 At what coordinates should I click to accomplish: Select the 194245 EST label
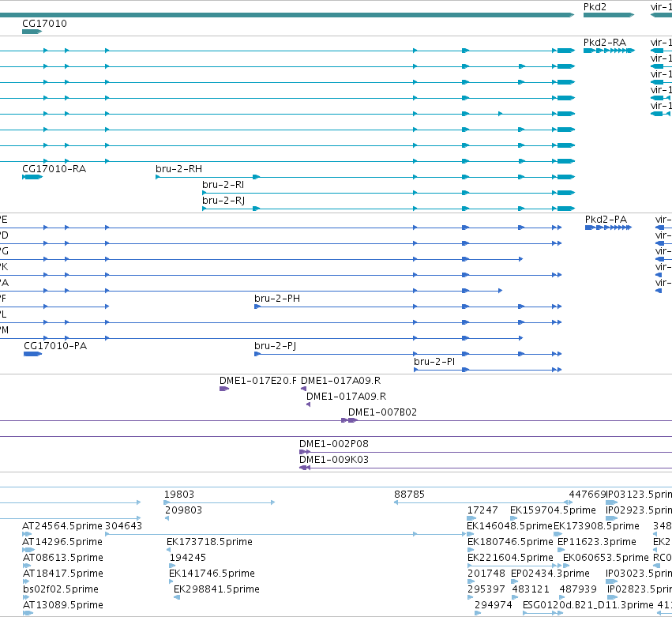188,558
